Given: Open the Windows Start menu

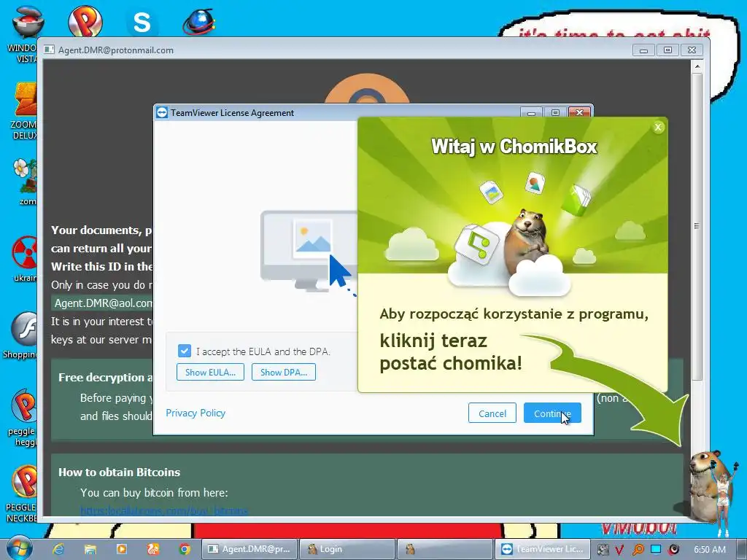Looking at the screenshot, I should [18, 548].
